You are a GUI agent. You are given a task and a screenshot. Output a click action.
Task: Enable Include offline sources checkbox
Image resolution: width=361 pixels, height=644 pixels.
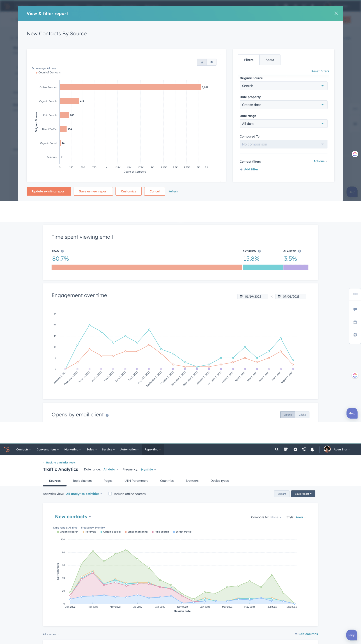click(110, 494)
